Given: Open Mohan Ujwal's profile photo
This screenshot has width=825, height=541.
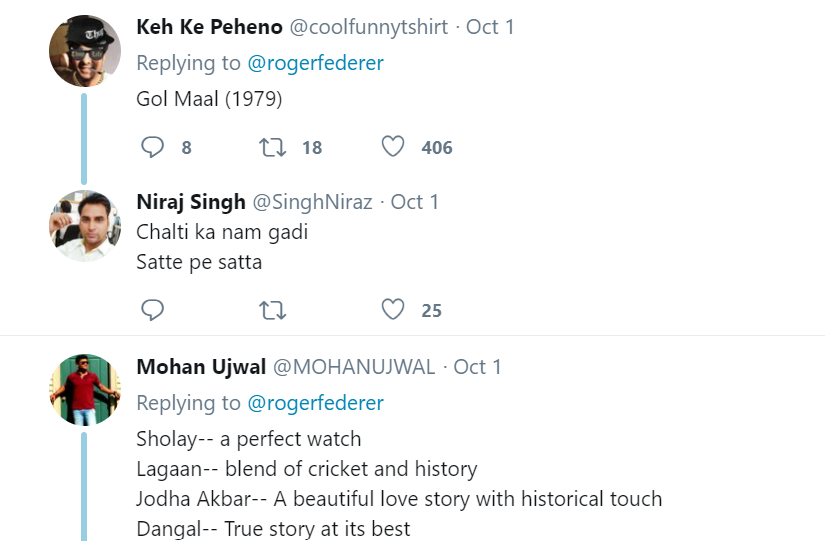Looking at the screenshot, I should point(85,390).
